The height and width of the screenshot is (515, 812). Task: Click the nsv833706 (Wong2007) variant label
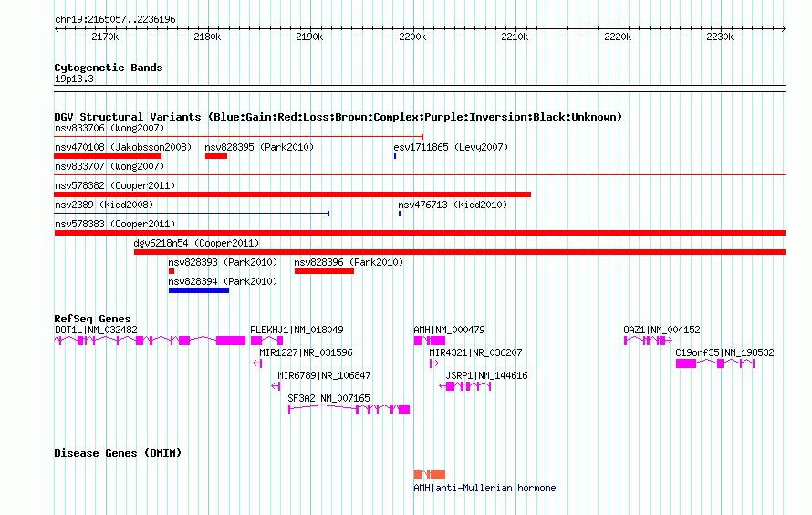pos(109,128)
